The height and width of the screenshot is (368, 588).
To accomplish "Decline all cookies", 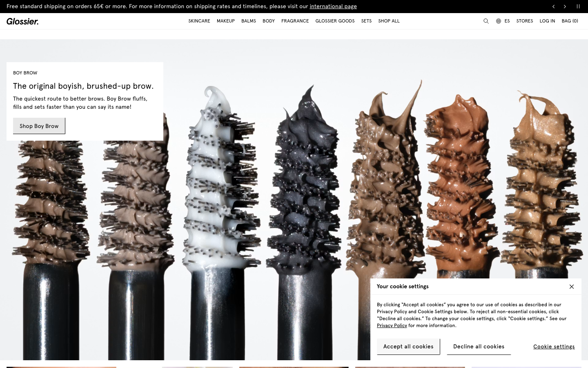I will 479,347.
